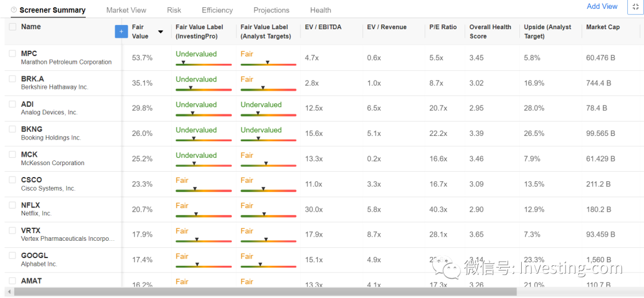
Task: Switch to the Risk tab
Action: 174,10
